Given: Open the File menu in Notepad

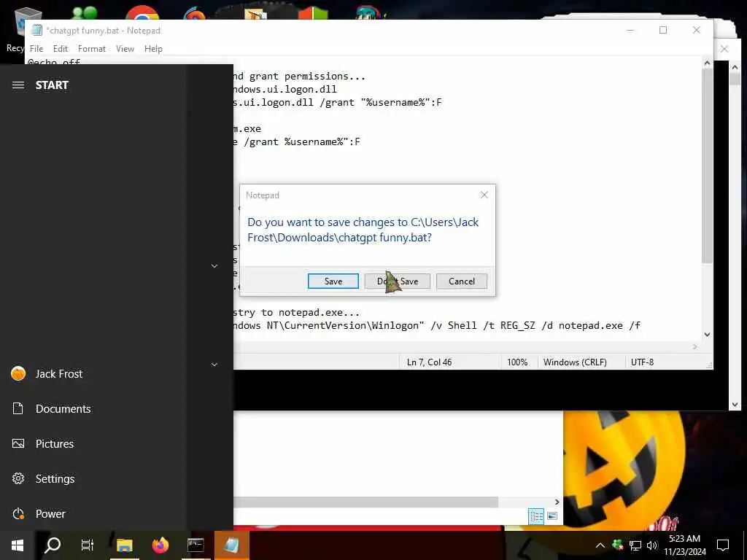Looking at the screenshot, I should 36,49.
